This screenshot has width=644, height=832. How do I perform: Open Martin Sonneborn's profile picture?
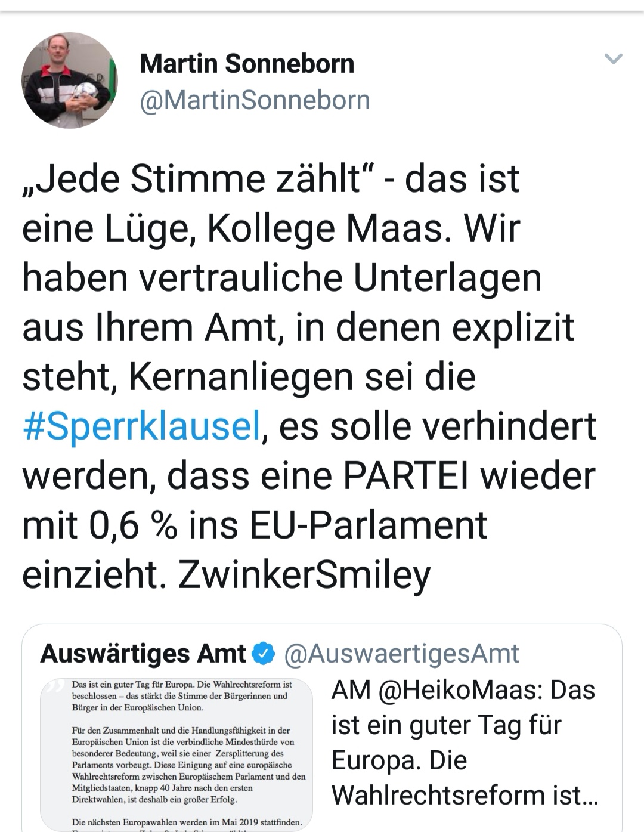[x=70, y=80]
